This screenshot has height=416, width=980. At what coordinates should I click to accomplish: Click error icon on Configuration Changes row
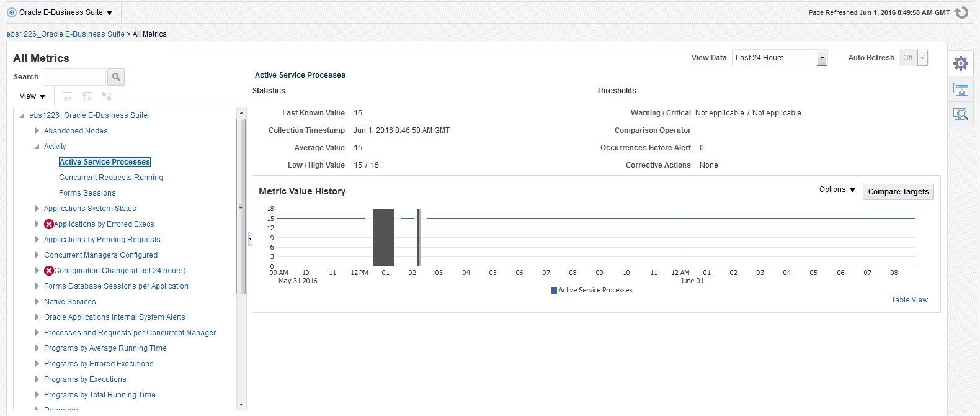point(49,271)
